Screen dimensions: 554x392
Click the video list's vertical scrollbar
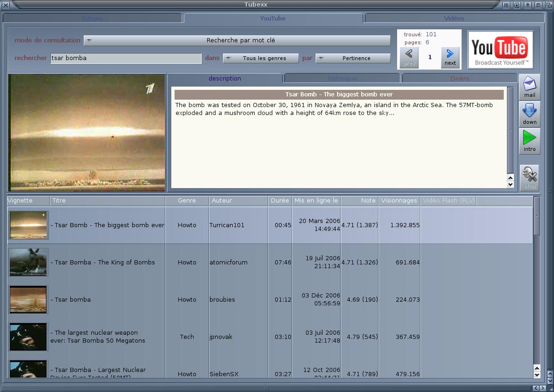pos(537,281)
